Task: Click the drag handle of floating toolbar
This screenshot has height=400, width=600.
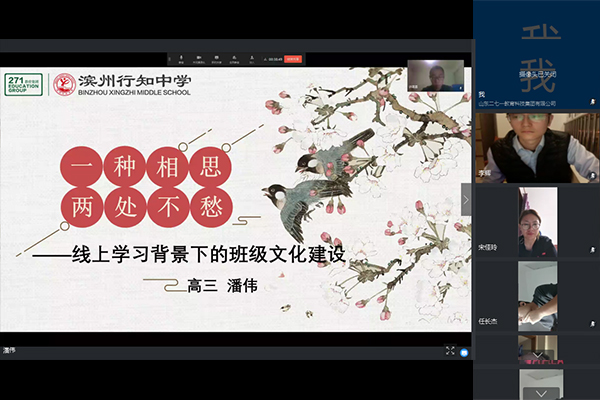Action: coord(170,59)
